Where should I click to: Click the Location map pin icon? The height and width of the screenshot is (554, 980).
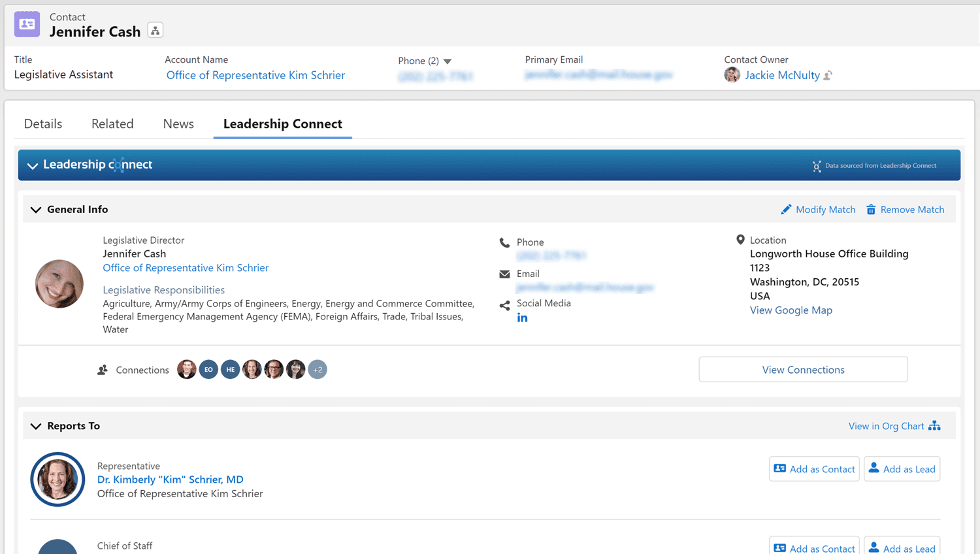[x=740, y=240]
